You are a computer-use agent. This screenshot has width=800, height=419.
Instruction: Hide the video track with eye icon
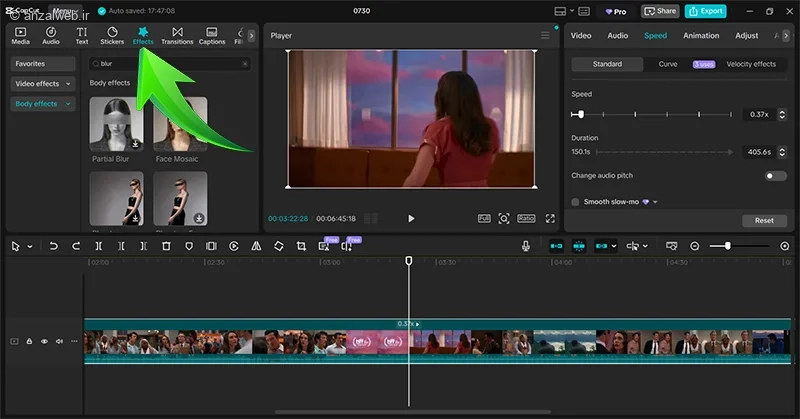click(x=44, y=341)
